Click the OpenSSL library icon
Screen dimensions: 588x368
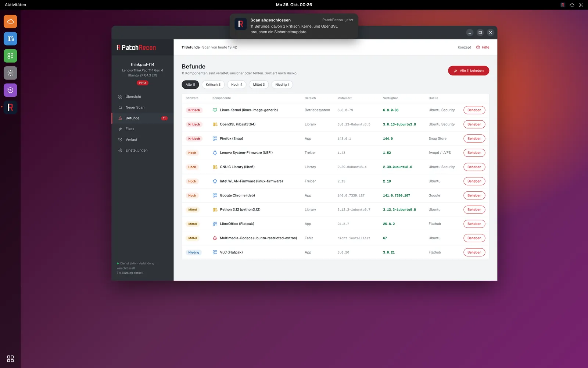215,124
